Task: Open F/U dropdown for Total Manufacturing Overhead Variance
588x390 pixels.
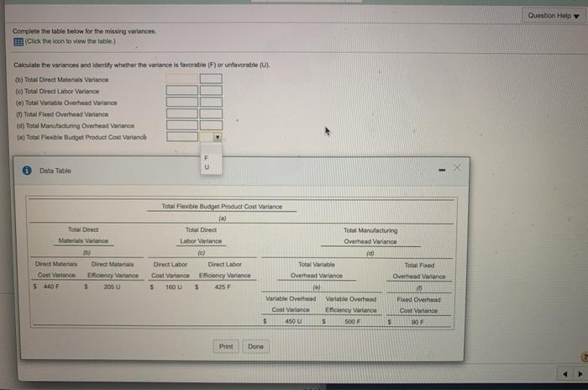Action: click(x=211, y=125)
